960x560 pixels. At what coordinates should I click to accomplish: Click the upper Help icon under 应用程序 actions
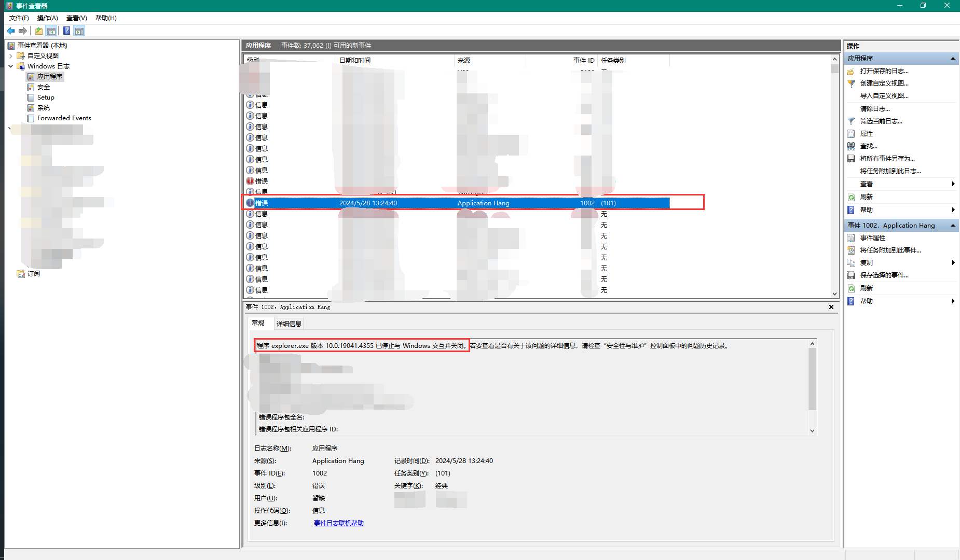(x=851, y=210)
